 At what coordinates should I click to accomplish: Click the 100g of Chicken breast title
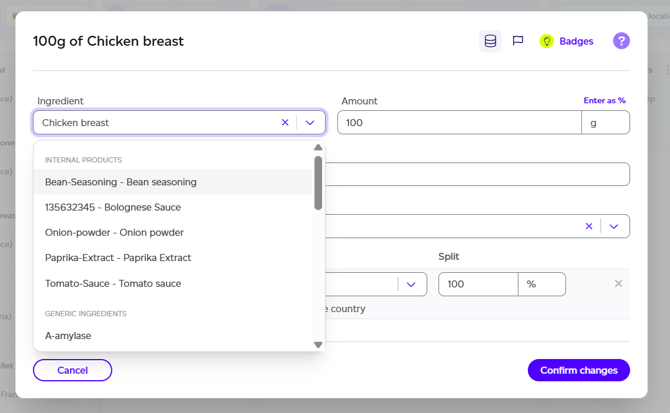(x=108, y=41)
